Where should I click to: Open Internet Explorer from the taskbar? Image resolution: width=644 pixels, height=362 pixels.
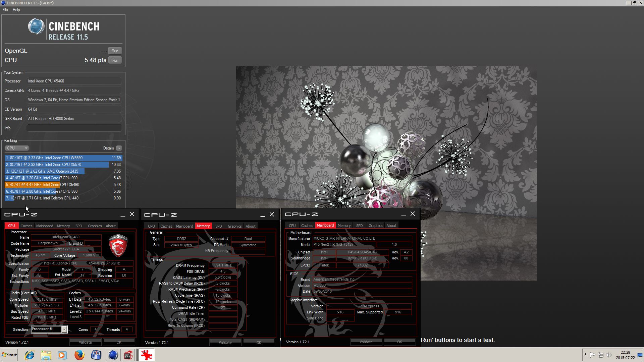coord(30,355)
